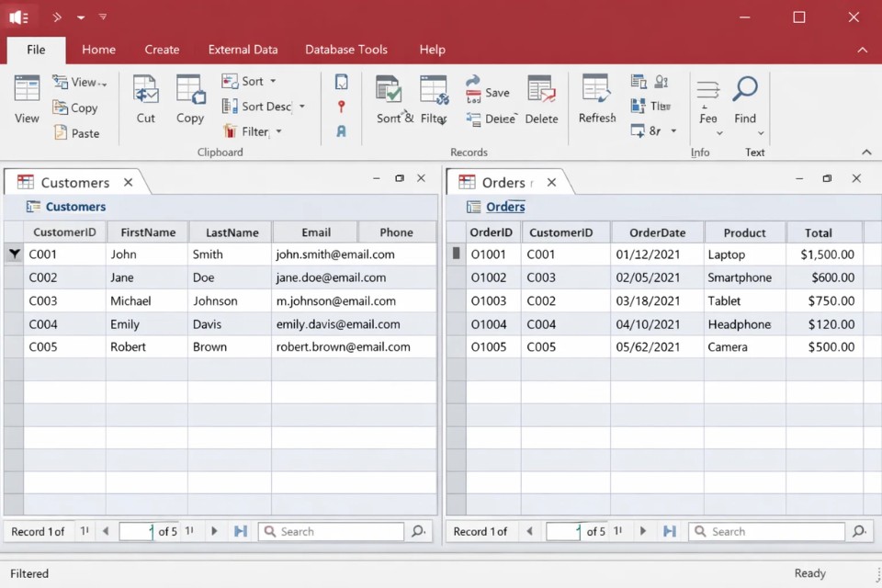Click the Save record icon

[x=473, y=93]
